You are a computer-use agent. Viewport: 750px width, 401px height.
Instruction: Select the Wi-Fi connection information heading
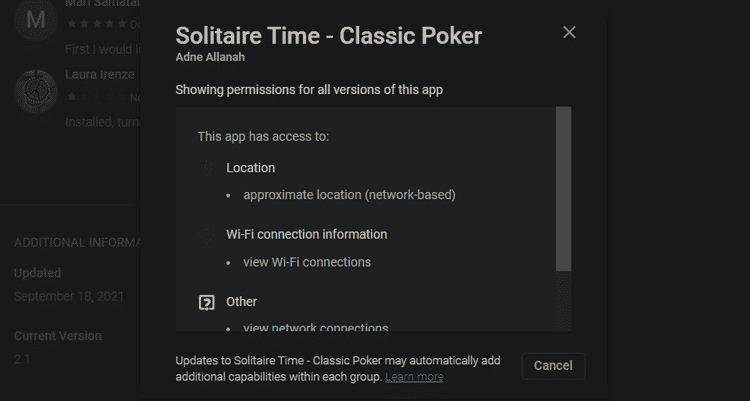306,235
